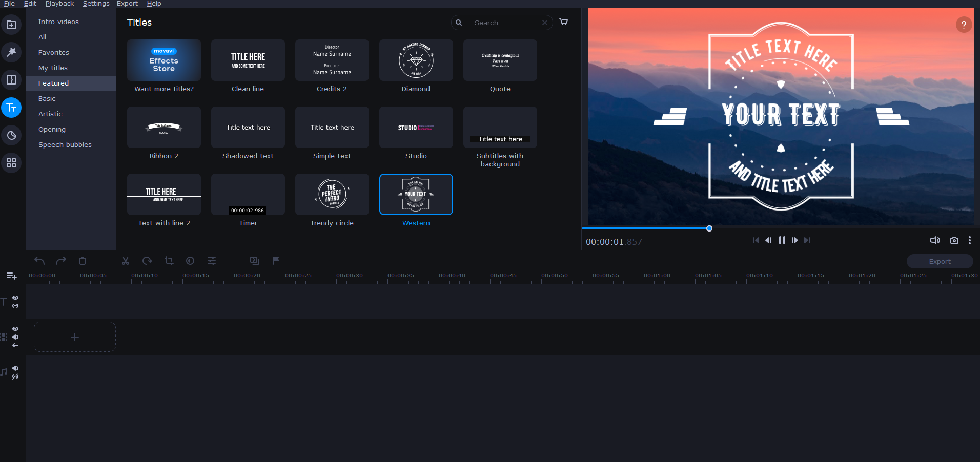Image resolution: width=980 pixels, height=462 pixels.
Task: Open the Movavi Effects Store tile
Action: tap(164, 60)
